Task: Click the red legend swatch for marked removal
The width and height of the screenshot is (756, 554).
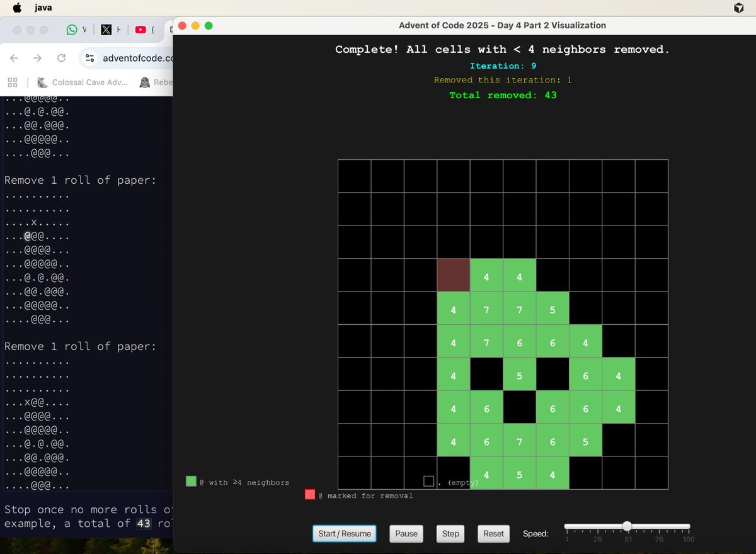Action: point(309,495)
